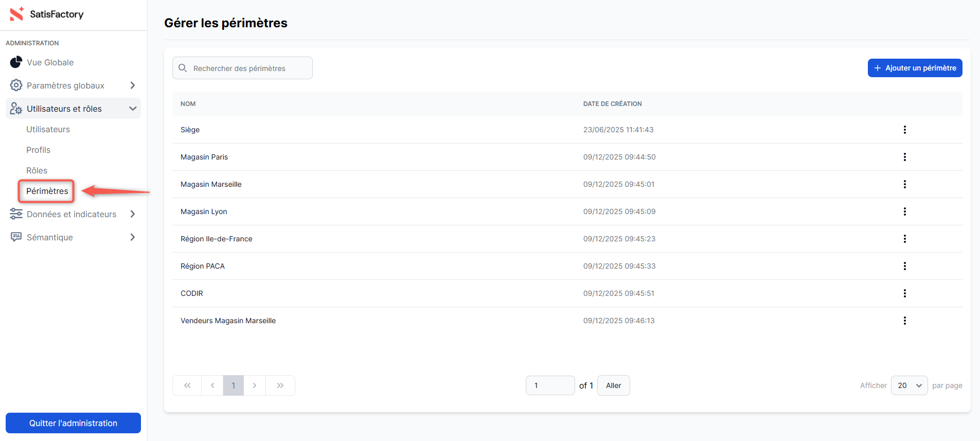Expand the Paramètres globaux section
Image resolution: width=980 pixels, height=441 pixels.
(132, 85)
